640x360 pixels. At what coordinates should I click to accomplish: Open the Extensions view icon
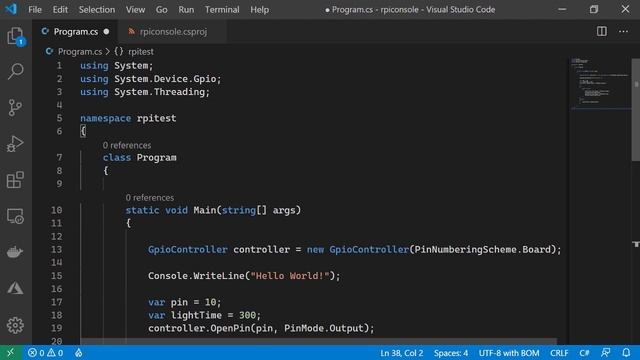pyautogui.click(x=16, y=180)
